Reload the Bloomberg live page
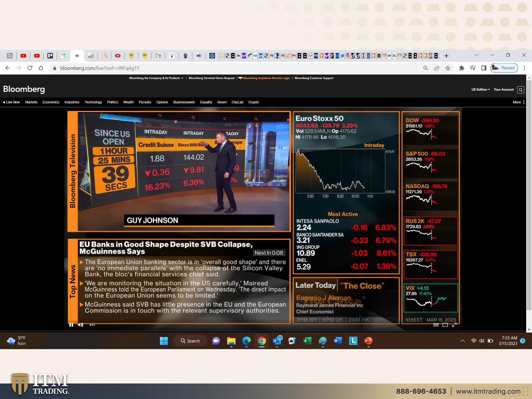Viewport: 532px width, 399px height. [30, 68]
